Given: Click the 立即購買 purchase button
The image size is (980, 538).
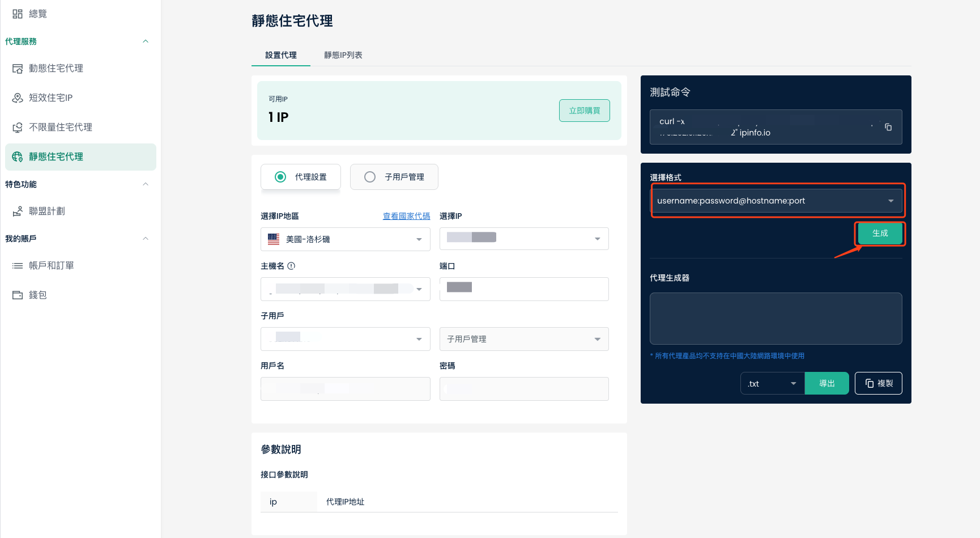Looking at the screenshot, I should (x=584, y=111).
